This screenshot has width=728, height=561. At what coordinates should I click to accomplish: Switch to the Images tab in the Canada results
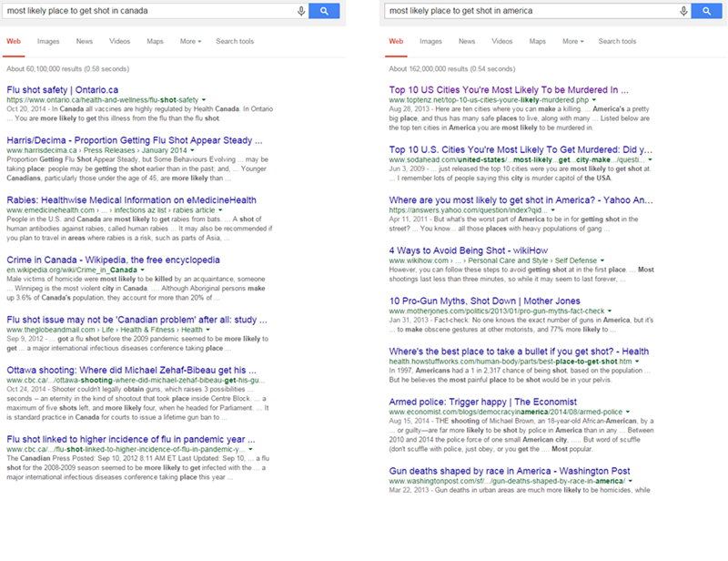pyautogui.click(x=48, y=41)
